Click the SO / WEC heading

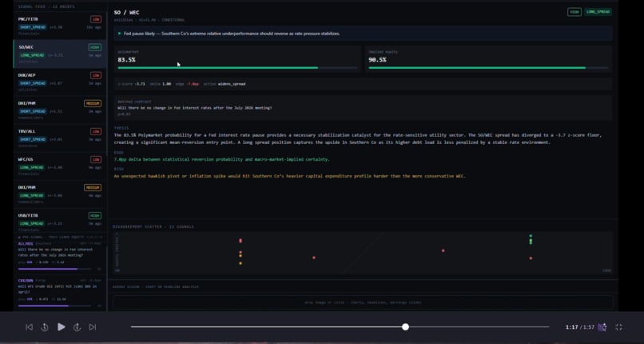(126, 12)
